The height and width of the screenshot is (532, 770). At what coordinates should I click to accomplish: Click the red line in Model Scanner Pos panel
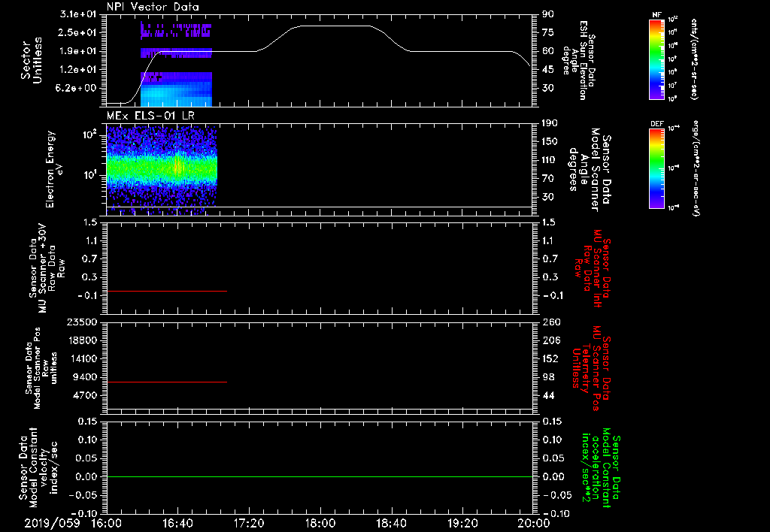coord(167,382)
